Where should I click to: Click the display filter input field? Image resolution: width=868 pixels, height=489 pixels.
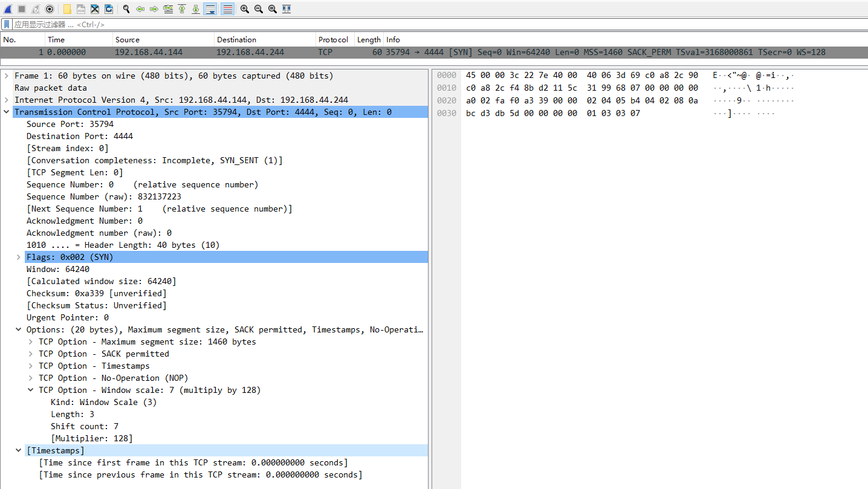click(439, 24)
